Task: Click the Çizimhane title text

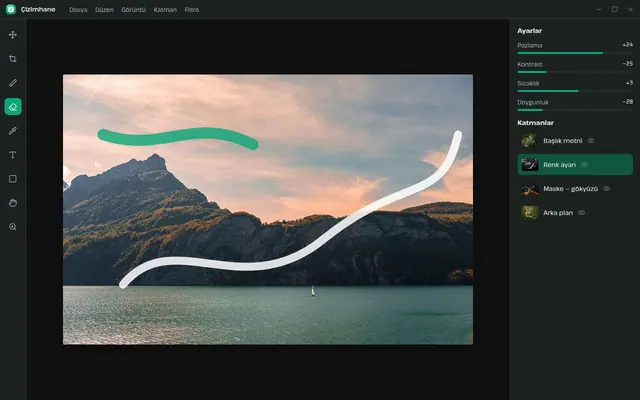Action: [x=38, y=9]
